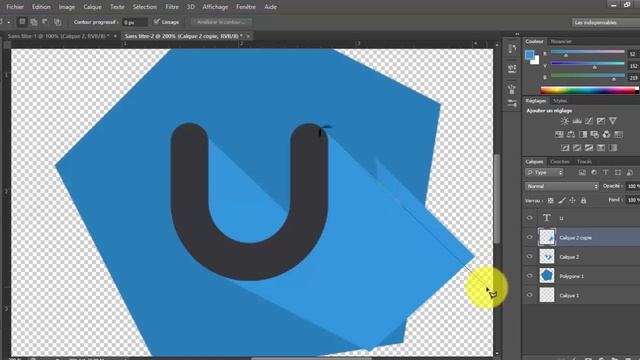
Task: Hide the Calque 2 copie layer
Action: tap(529, 237)
